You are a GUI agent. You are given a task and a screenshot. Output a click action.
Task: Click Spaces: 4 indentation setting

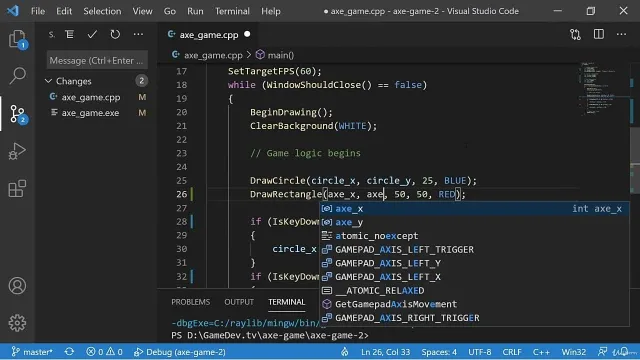pos(439,352)
